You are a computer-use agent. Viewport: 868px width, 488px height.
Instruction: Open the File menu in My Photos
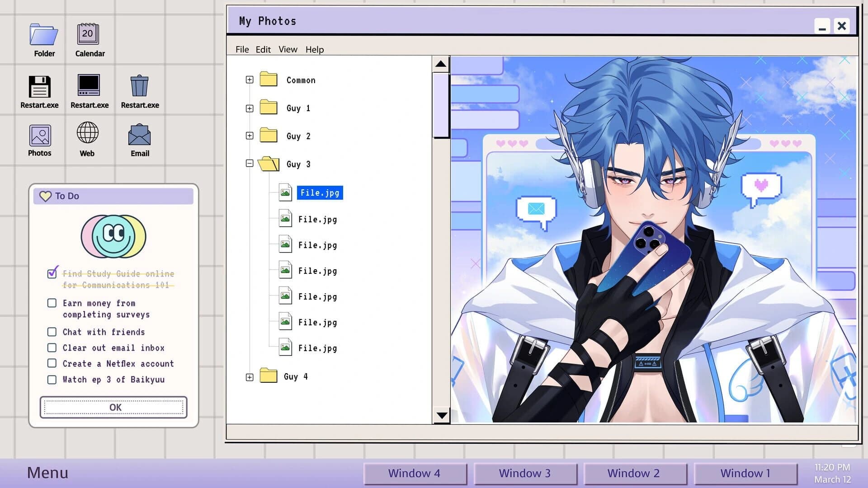242,50
